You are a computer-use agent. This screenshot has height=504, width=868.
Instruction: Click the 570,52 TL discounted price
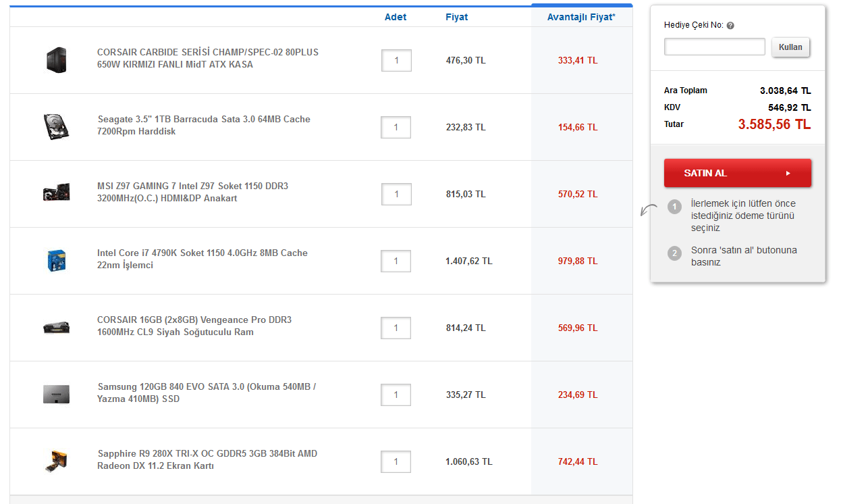(x=578, y=194)
